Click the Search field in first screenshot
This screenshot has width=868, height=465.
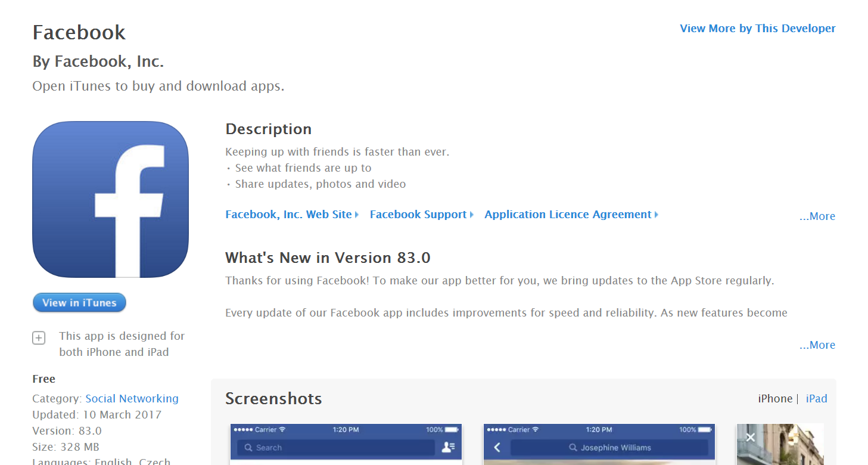coord(335,448)
